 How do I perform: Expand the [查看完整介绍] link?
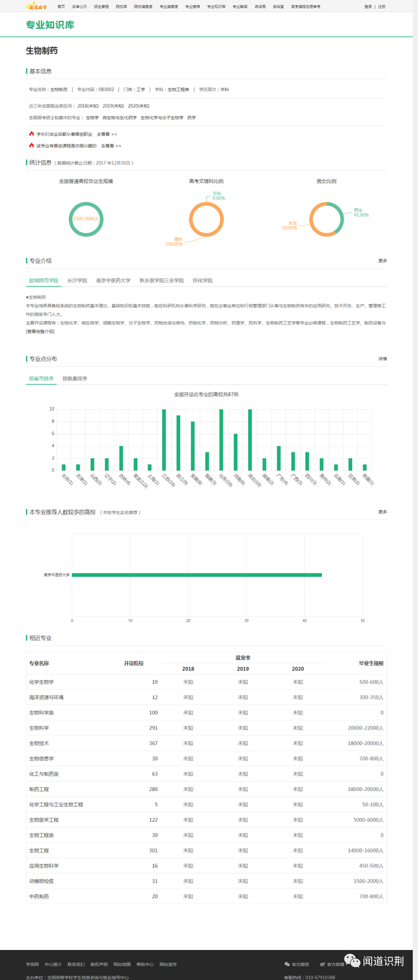click(40, 331)
